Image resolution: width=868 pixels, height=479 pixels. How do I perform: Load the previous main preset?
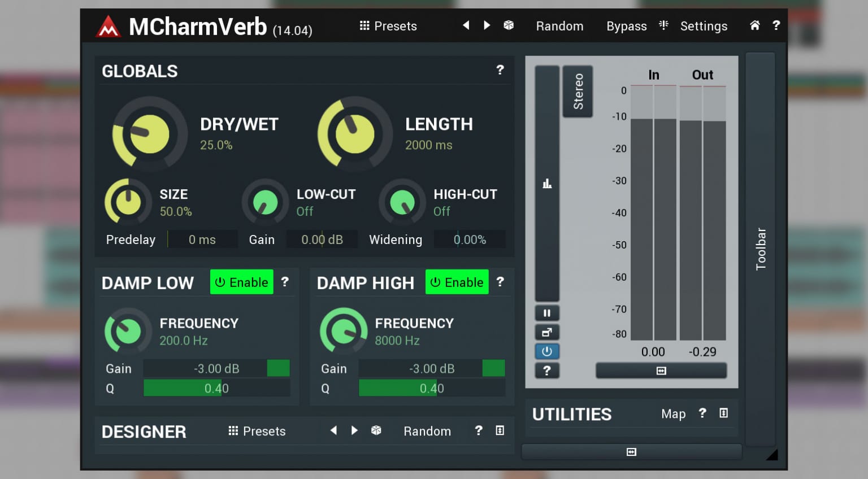click(x=466, y=25)
